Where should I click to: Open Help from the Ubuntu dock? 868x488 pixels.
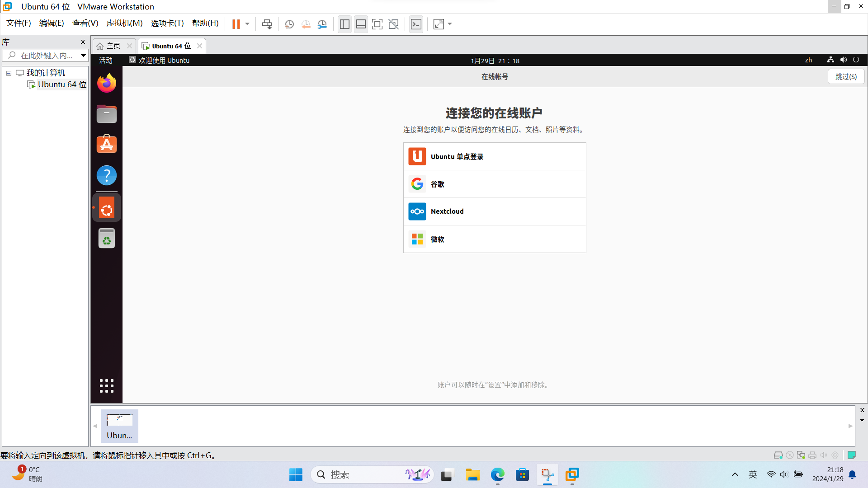(x=107, y=175)
